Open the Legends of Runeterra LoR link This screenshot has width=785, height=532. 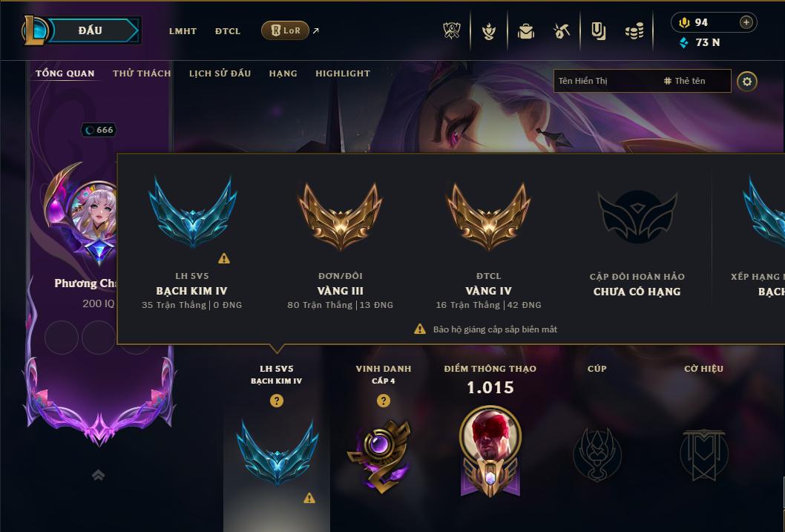[286, 30]
